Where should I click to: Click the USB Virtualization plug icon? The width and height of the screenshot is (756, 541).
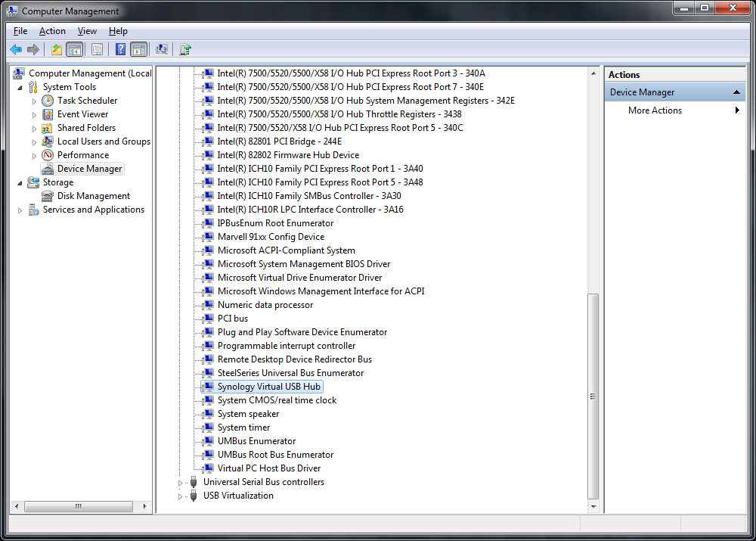coord(194,496)
